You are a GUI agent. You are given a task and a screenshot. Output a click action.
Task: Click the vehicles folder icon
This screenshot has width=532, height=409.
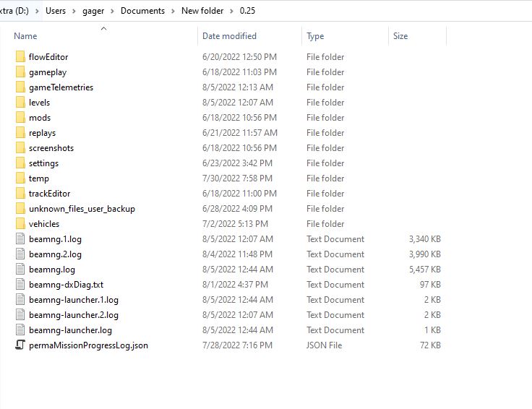20,223
